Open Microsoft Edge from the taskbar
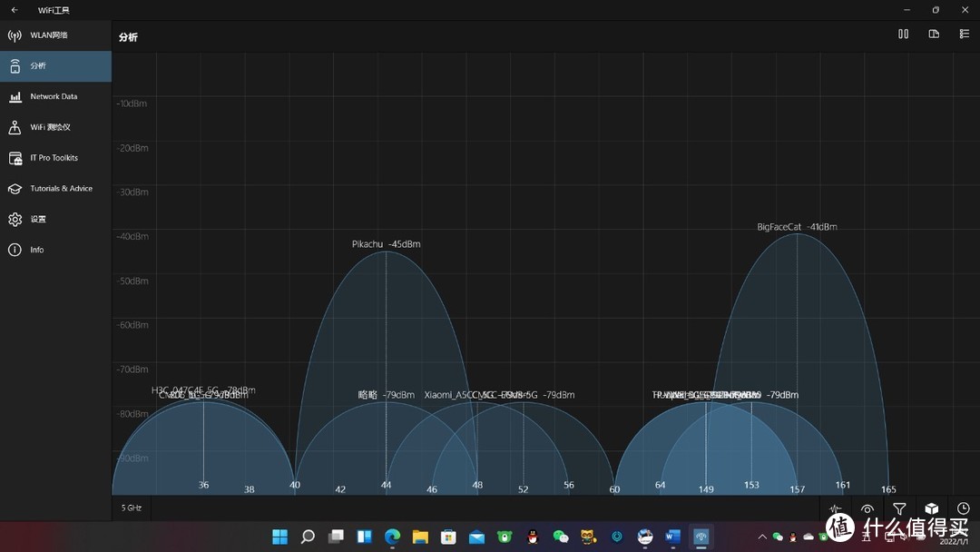The height and width of the screenshot is (552, 980). [x=392, y=537]
